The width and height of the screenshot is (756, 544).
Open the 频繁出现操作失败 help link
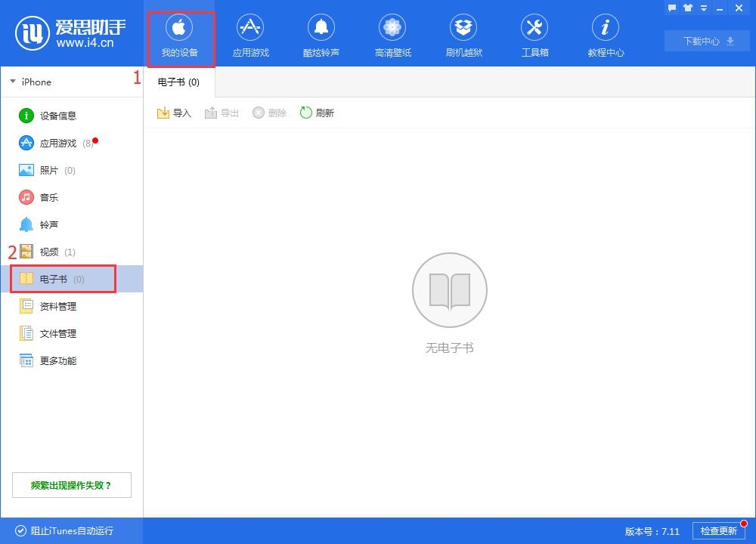point(71,484)
